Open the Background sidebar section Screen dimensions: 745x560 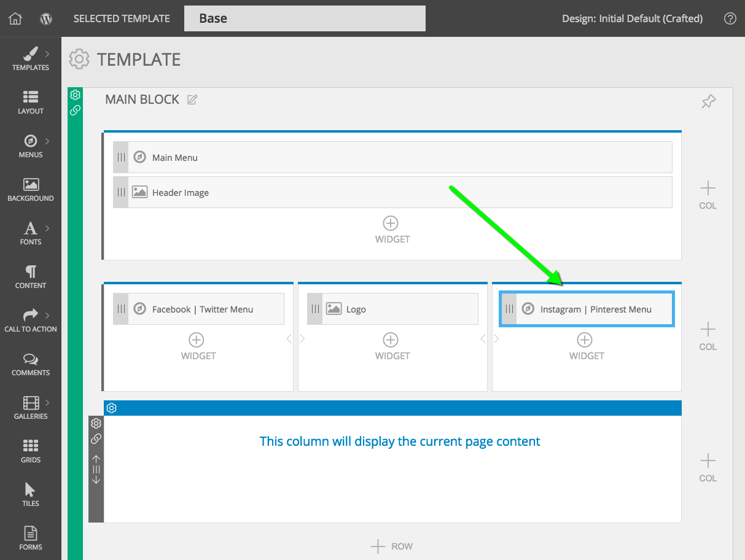(x=31, y=190)
